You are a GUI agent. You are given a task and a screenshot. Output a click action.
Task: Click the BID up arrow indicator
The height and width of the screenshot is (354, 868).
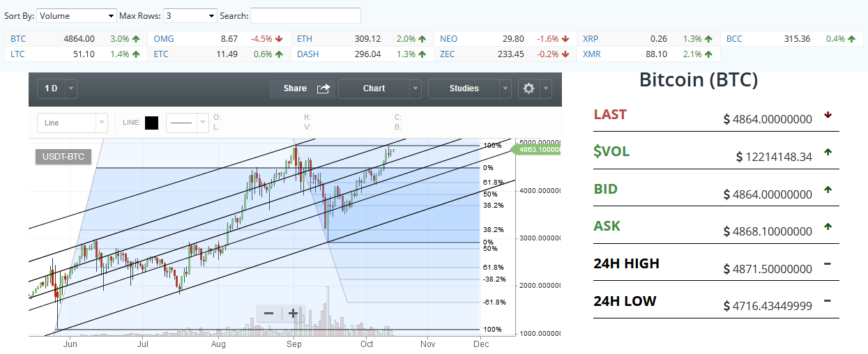tap(828, 189)
